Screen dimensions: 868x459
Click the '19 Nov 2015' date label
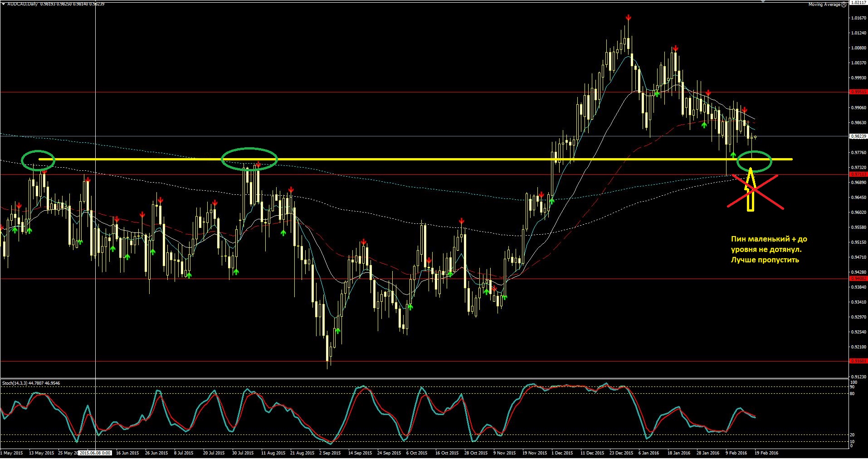point(535,453)
